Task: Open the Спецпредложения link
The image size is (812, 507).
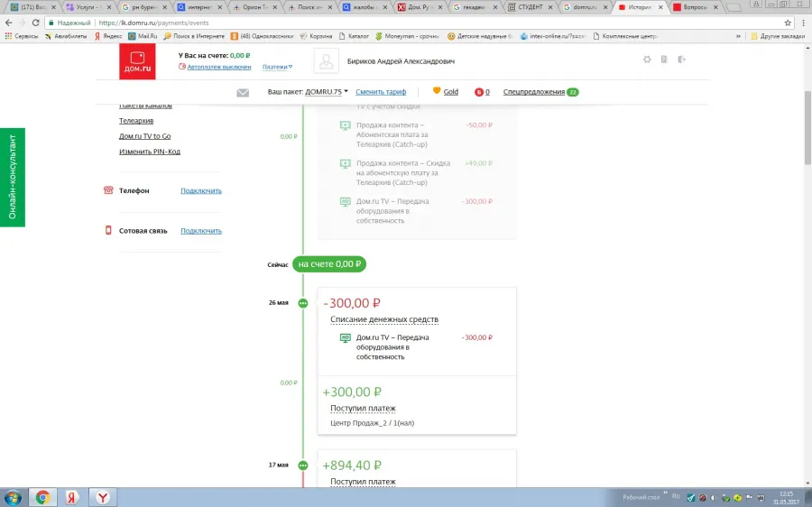Action: (534, 92)
